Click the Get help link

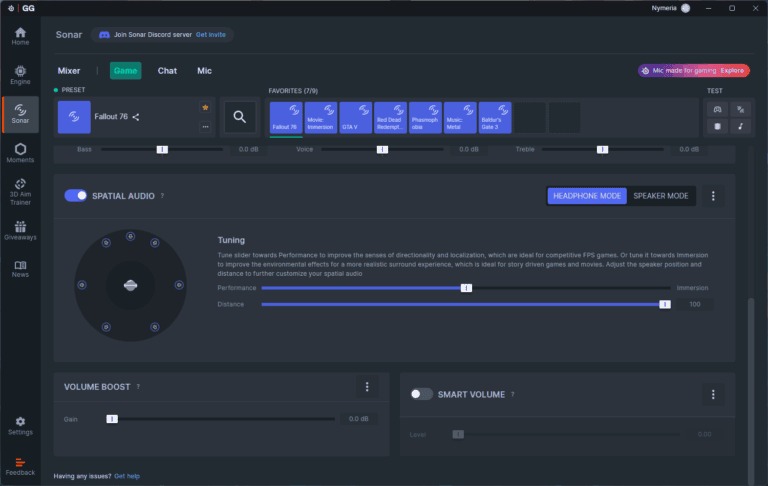pos(127,476)
